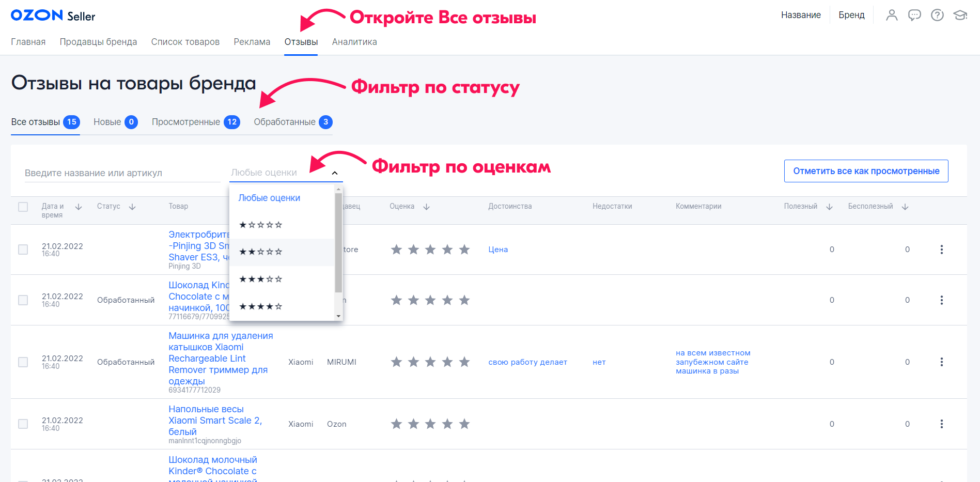Choose the two-star rating option
This screenshot has height=482, width=980.
[261, 252]
